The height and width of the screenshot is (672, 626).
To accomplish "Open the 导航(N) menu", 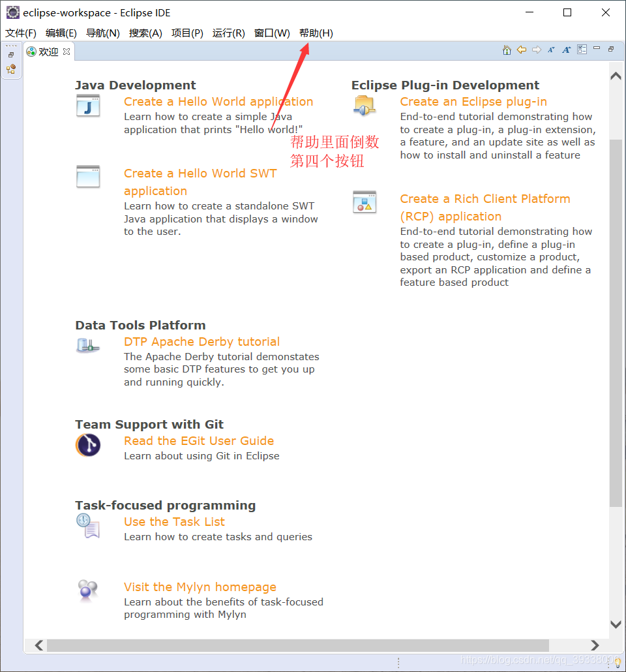I will point(103,33).
